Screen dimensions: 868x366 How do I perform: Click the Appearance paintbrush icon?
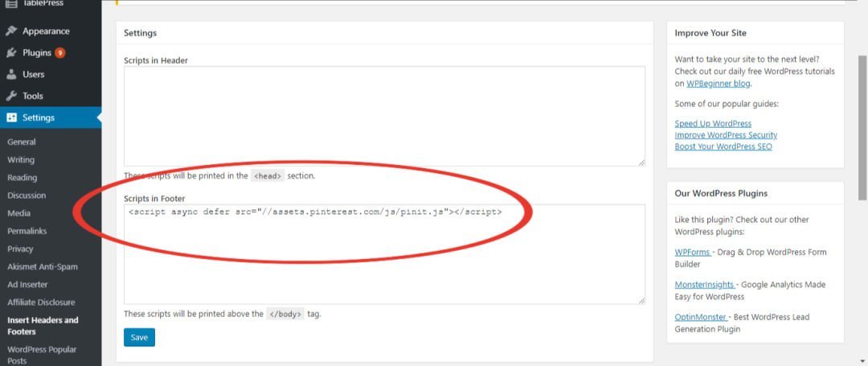point(11,31)
